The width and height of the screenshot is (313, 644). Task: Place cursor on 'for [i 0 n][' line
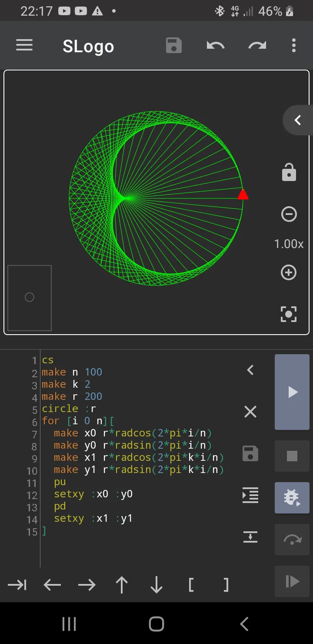pyautogui.click(x=78, y=421)
